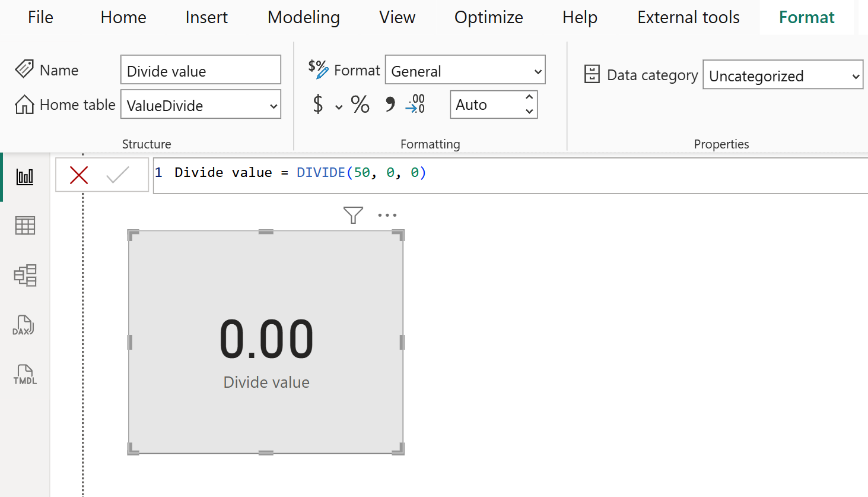Select the DAX query view icon
The width and height of the screenshot is (868, 497).
(x=24, y=325)
